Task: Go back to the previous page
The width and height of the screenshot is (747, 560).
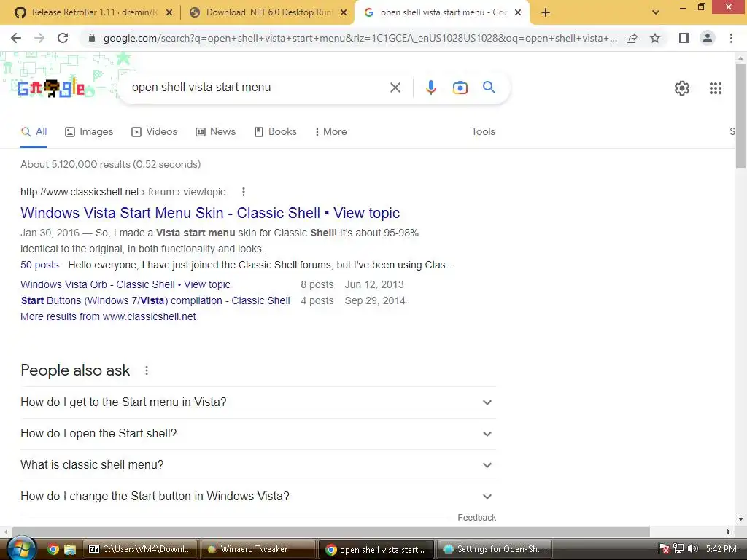Action: 16,38
